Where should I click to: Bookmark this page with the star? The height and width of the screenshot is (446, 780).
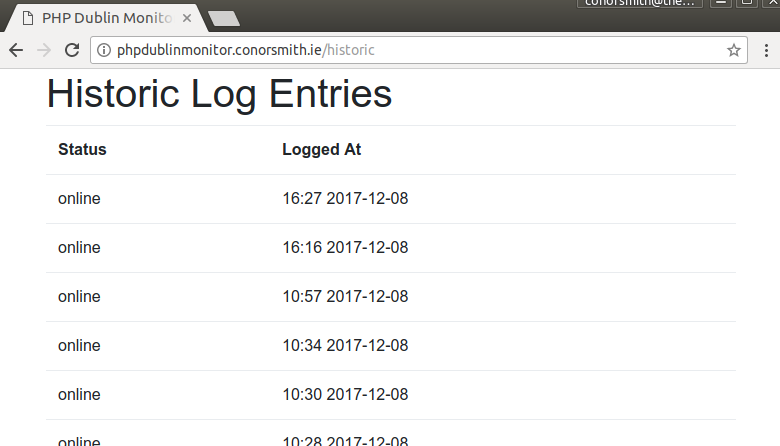point(734,50)
